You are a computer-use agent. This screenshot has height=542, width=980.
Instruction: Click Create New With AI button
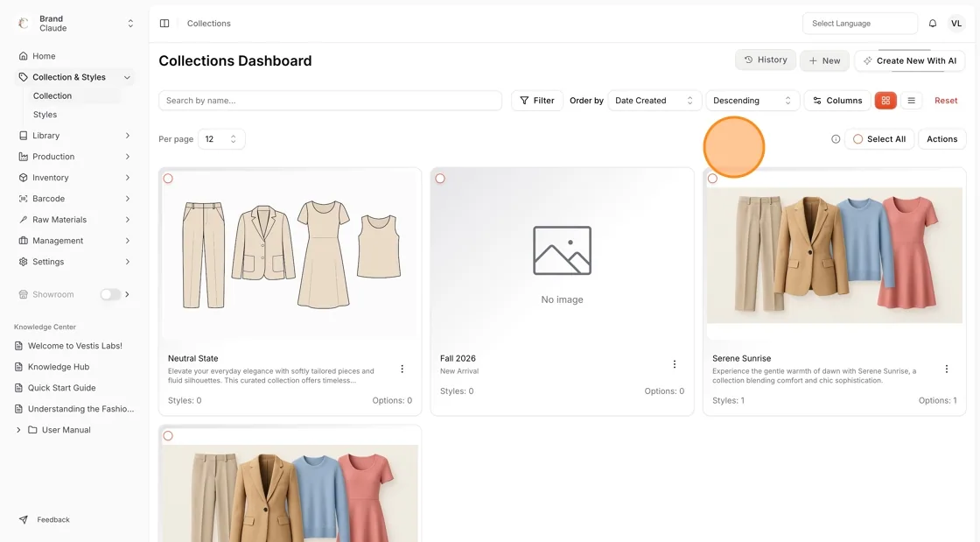910,60
